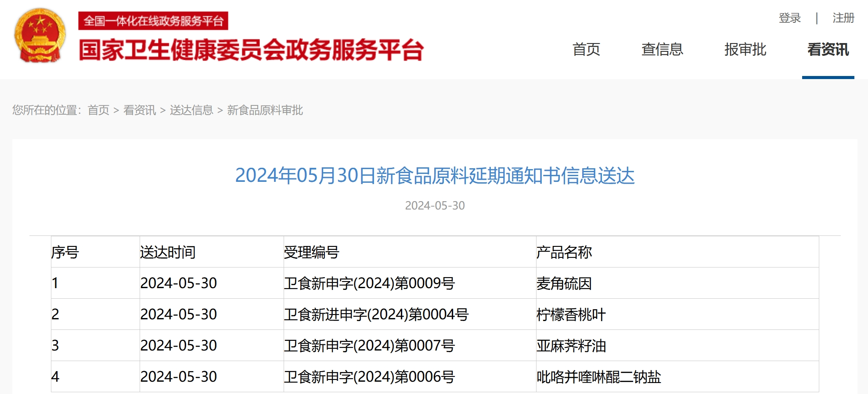Open the 登录 login link
The width and height of the screenshot is (868, 394).
pos(789,18)
